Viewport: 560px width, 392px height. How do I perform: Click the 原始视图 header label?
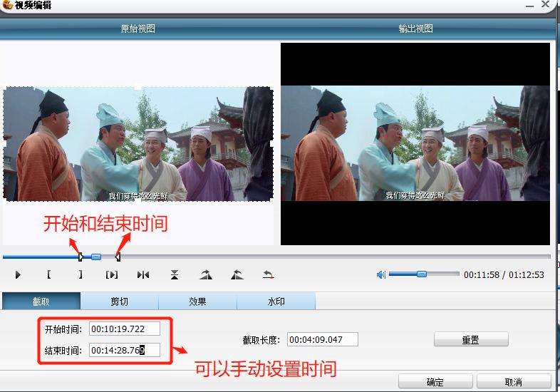[x=138, y=29]
